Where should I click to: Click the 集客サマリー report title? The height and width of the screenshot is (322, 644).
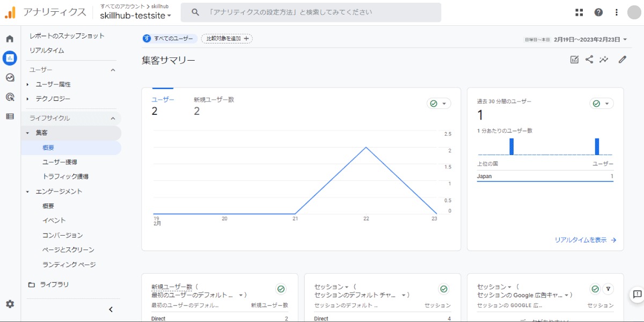point(169,60)
